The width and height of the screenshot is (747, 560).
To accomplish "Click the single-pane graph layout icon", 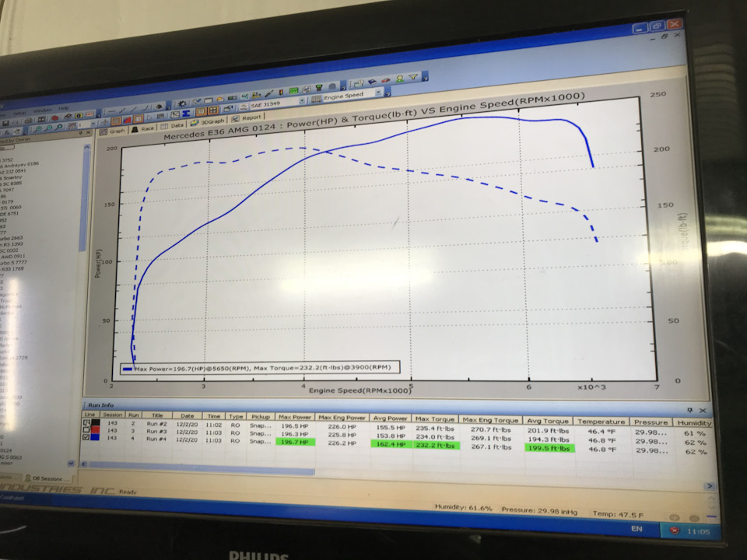I will point(201,111).
